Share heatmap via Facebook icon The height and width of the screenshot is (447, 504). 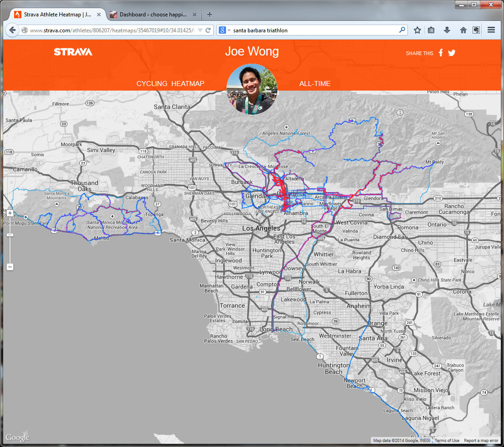(441, 53)
